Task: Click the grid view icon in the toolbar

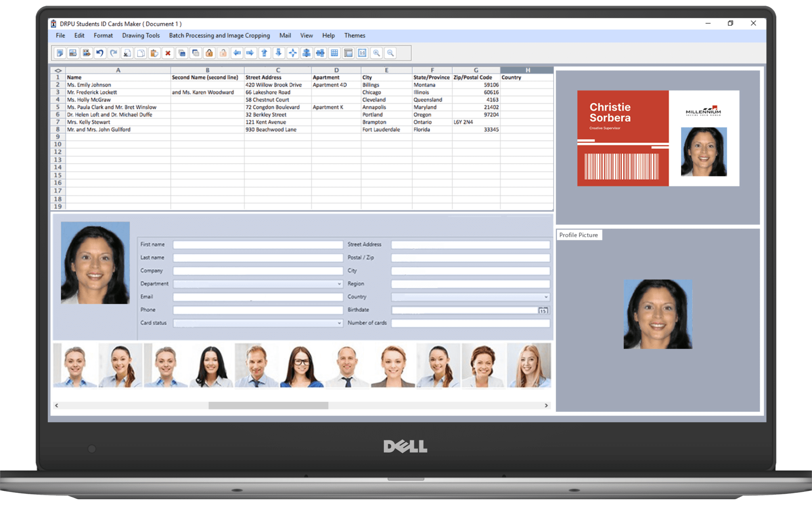Action: (334, 53)
